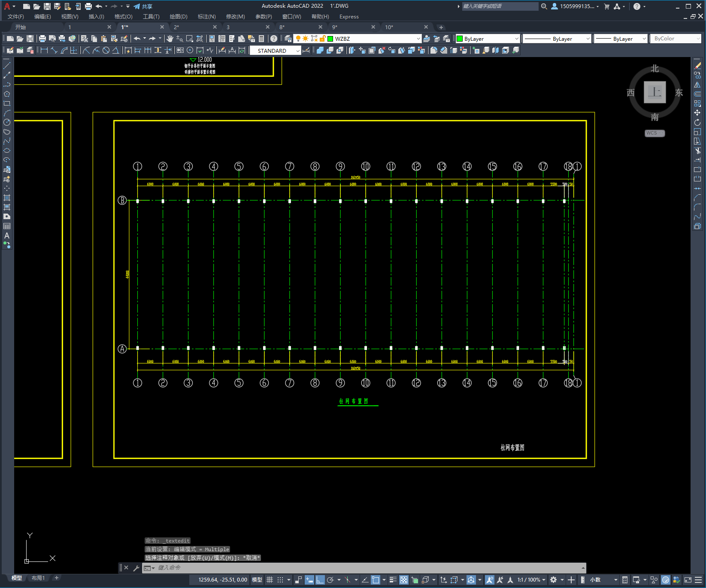
Task: Select the Hatch tool in left toolbar
Action: 7,198
